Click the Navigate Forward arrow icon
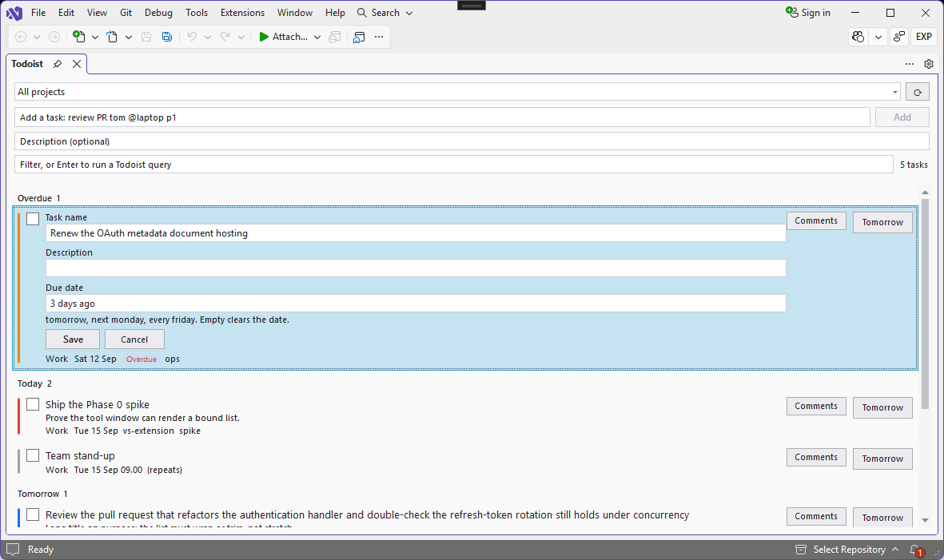 pos(54,37)
